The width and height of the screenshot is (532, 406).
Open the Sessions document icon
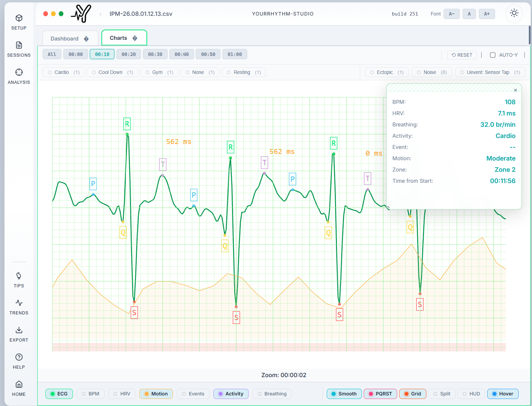pos(19,45)
